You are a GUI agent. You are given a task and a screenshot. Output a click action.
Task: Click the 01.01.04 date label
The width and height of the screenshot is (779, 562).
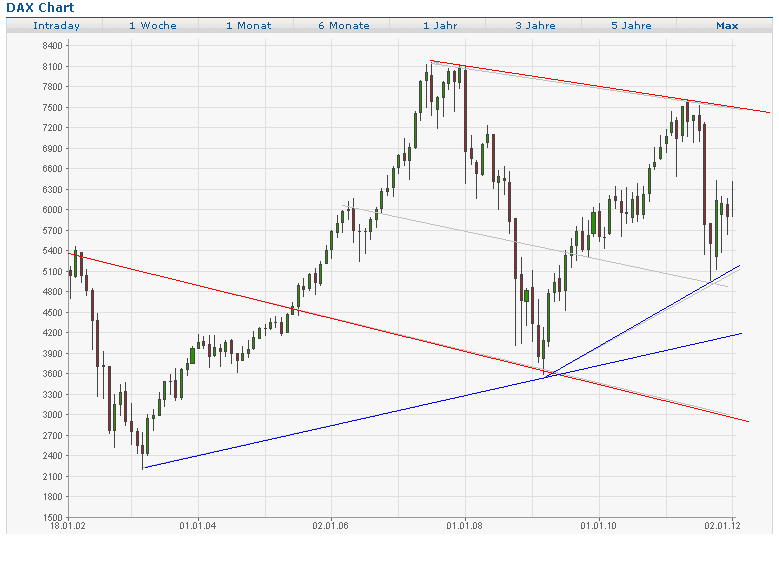[198, 526]
